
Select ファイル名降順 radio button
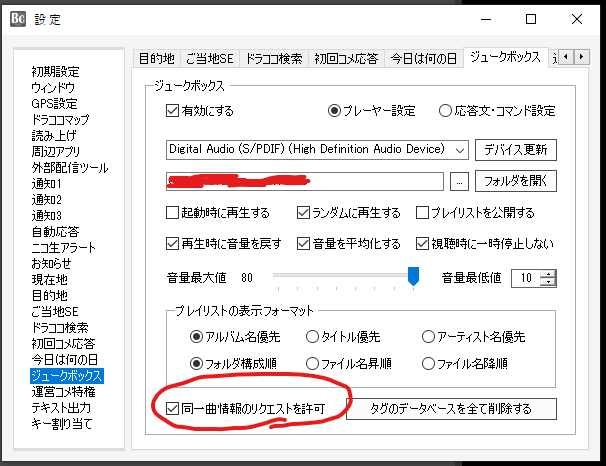[x=428, y=364]
